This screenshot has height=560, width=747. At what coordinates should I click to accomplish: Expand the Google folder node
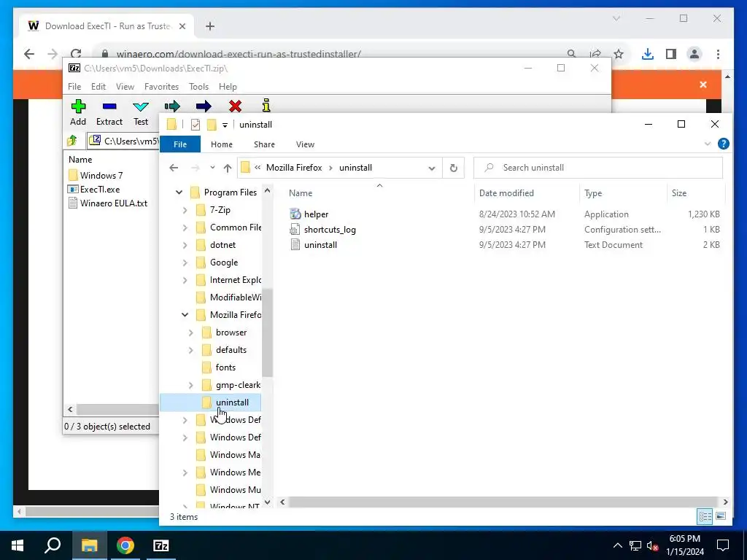coord(185,262)
